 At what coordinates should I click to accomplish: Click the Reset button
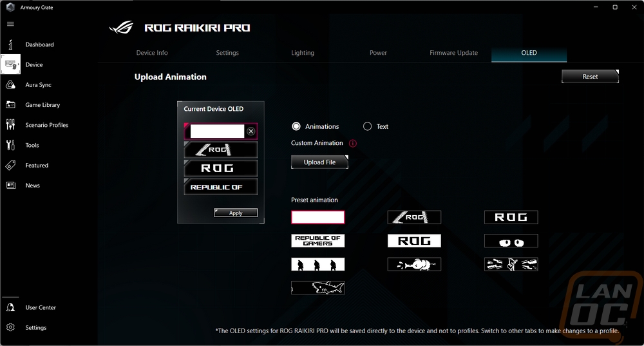[590, 77]
